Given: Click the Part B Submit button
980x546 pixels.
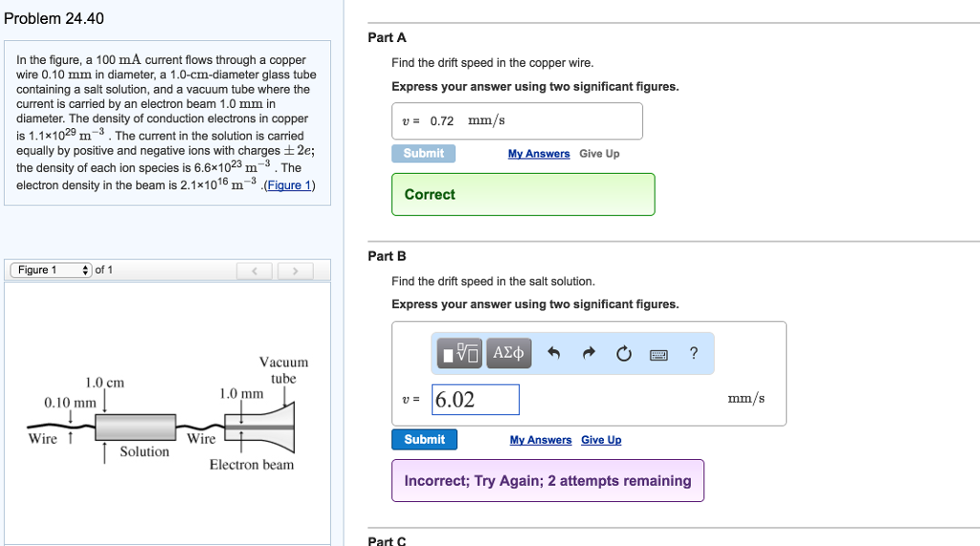Looking at the screenshot, I should pos(424,439).
